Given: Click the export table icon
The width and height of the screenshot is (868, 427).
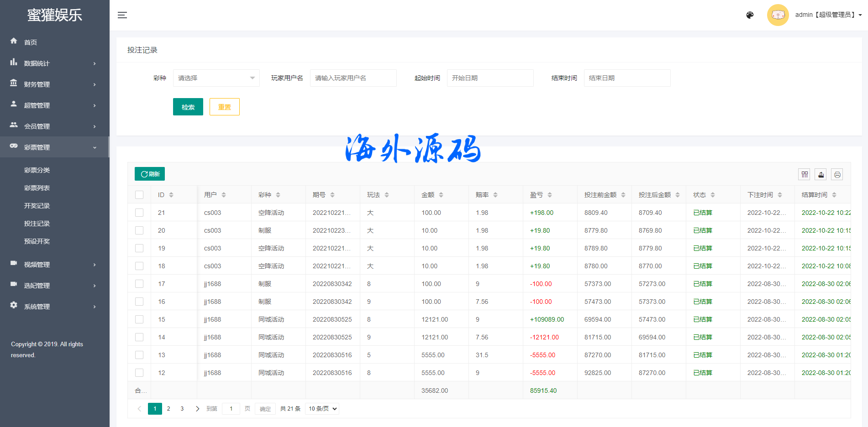Looking at the screenshot, I should click(821, 174).
